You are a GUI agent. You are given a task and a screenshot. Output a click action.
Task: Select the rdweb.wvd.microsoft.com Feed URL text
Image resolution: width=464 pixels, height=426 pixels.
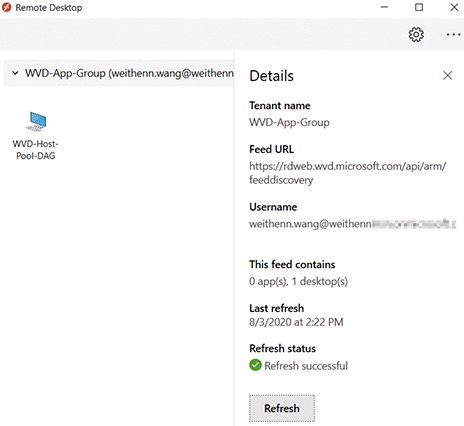(347, 173)
